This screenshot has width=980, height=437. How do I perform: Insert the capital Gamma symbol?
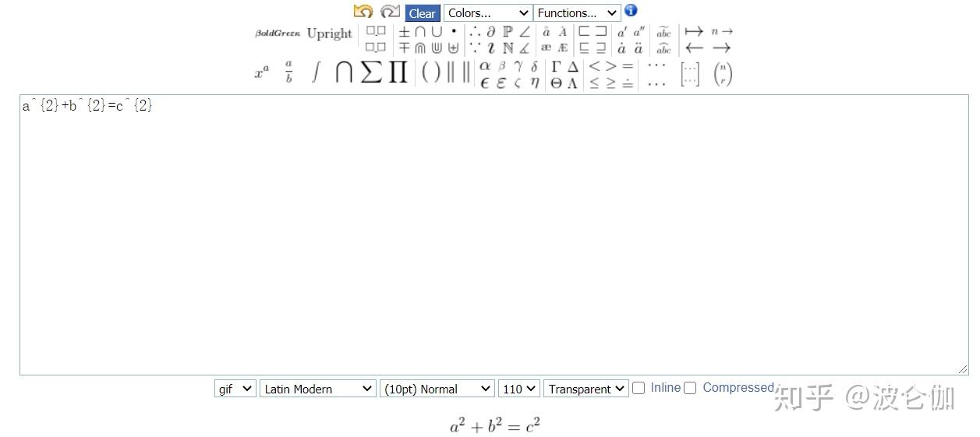[556, 66]
